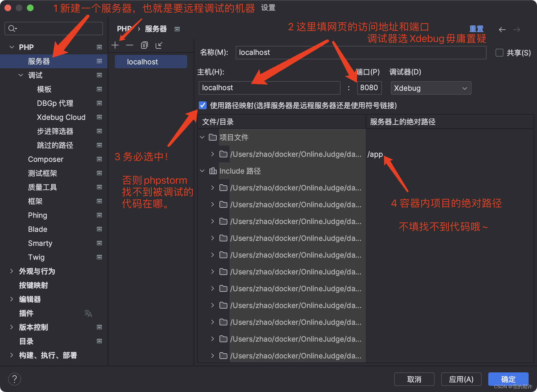Click project-level icon next to 版本控制
Viewport: 537px width, 392px height.
pos(99,327)
